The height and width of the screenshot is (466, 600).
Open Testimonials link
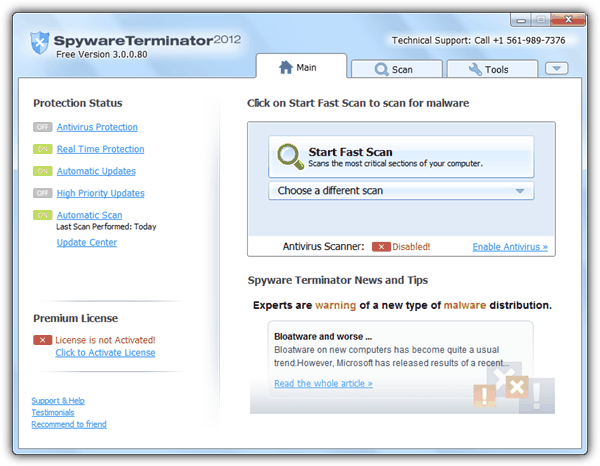pyautogui.click(x=53, y=412)
